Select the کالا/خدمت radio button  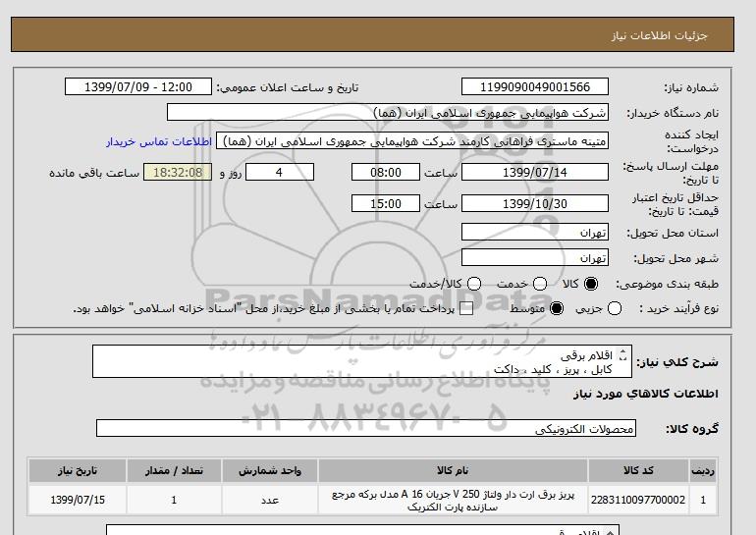pyautogui.click(x=474, y=284)
